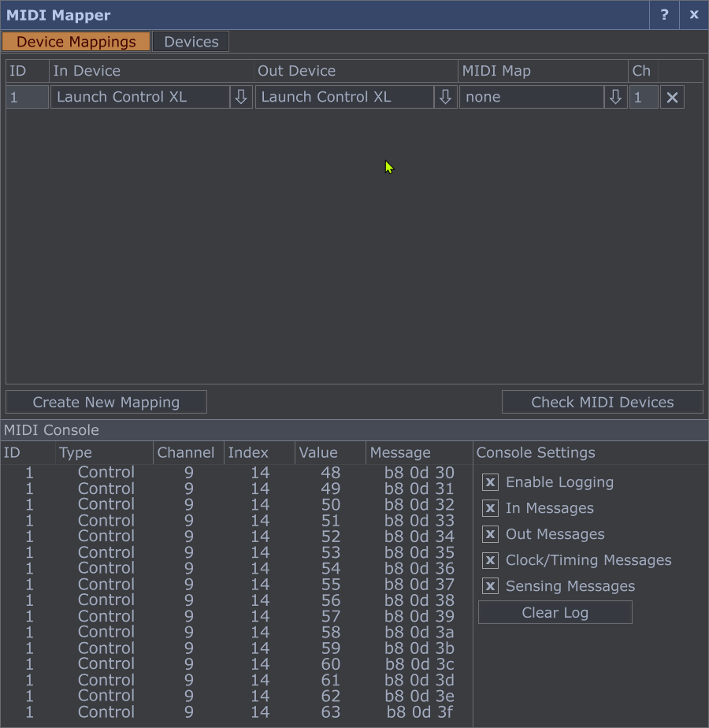
Task: Select the In Device Launch Control XL field
Action: point(139,98)
